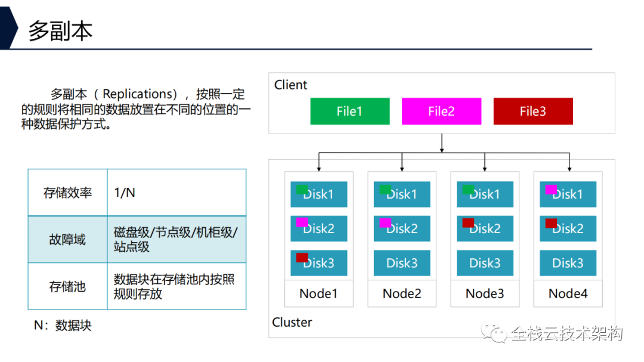Select the Disk2 icon on Node3

click(x=484, y=228)
